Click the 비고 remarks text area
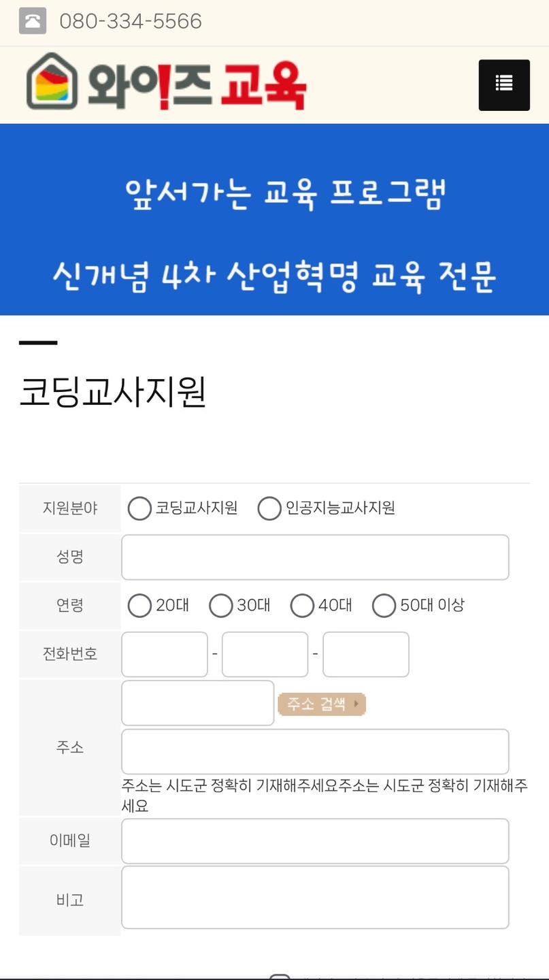Image resolution: width=549 pixels, height=980 pixels. [315, 897]
